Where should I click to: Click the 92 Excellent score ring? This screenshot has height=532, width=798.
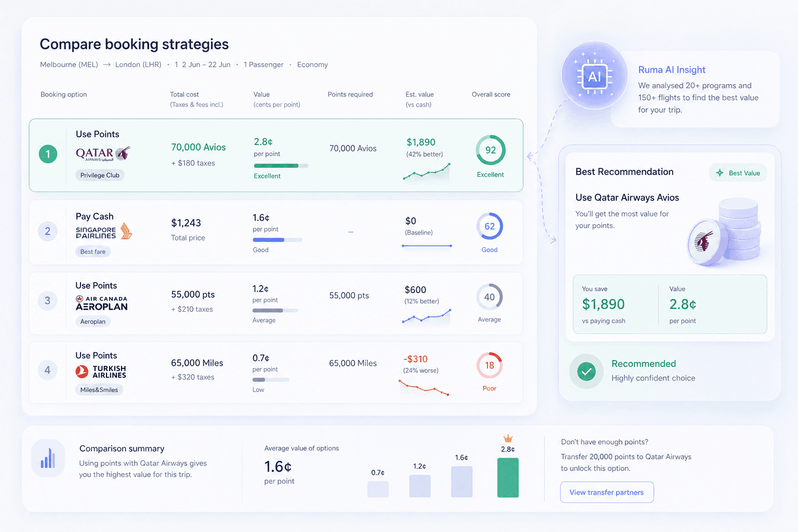click(490, 150)
